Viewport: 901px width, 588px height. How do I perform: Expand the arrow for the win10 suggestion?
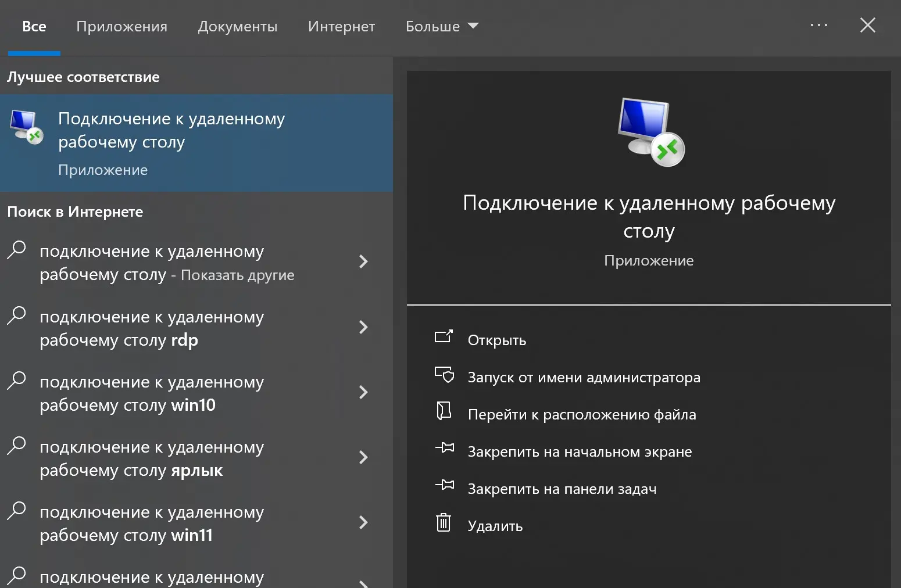(x=363, y=392)
